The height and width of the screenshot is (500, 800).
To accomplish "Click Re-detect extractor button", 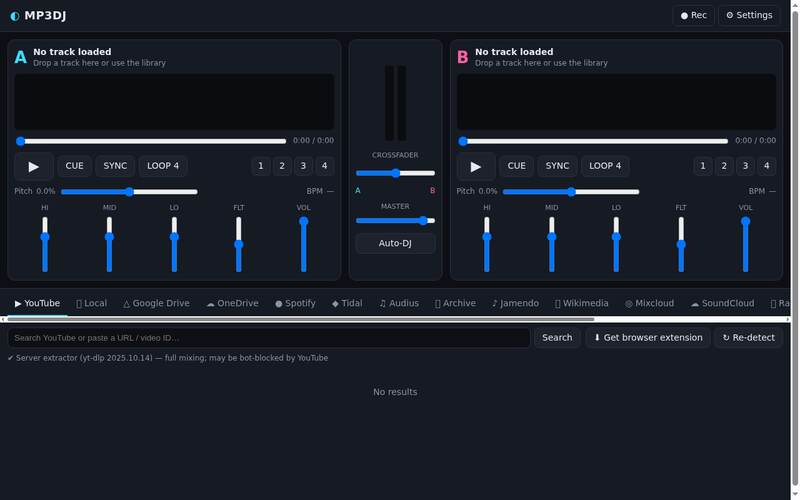I will (x=748, y=338).
